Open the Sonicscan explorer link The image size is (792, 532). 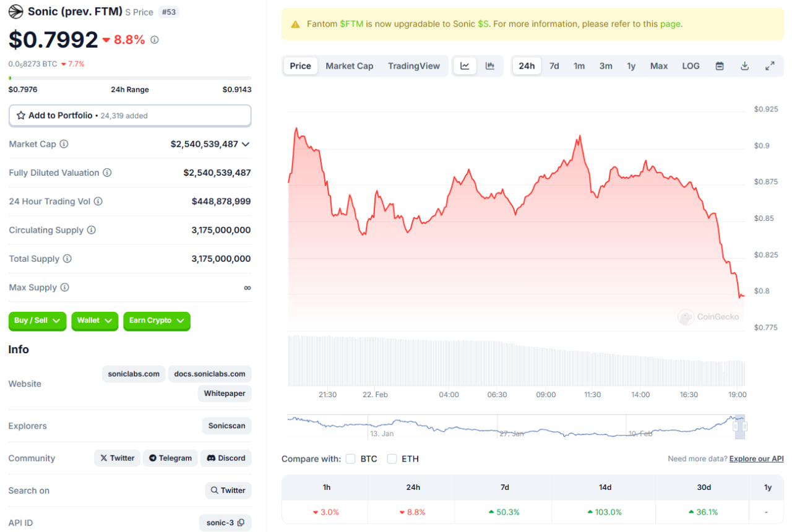(x=227, y=426)
